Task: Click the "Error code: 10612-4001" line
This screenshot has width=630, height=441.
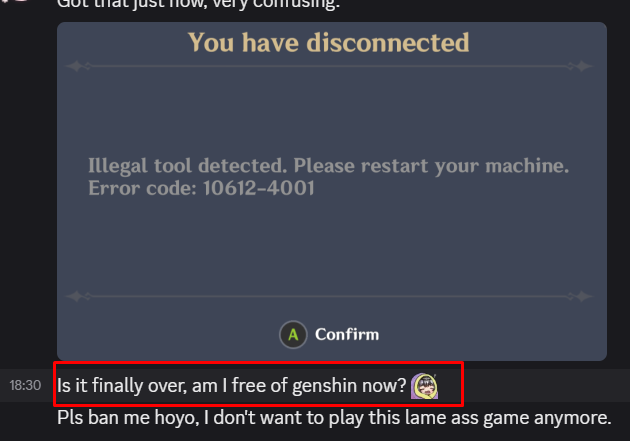Action: [x=201, y=188]
